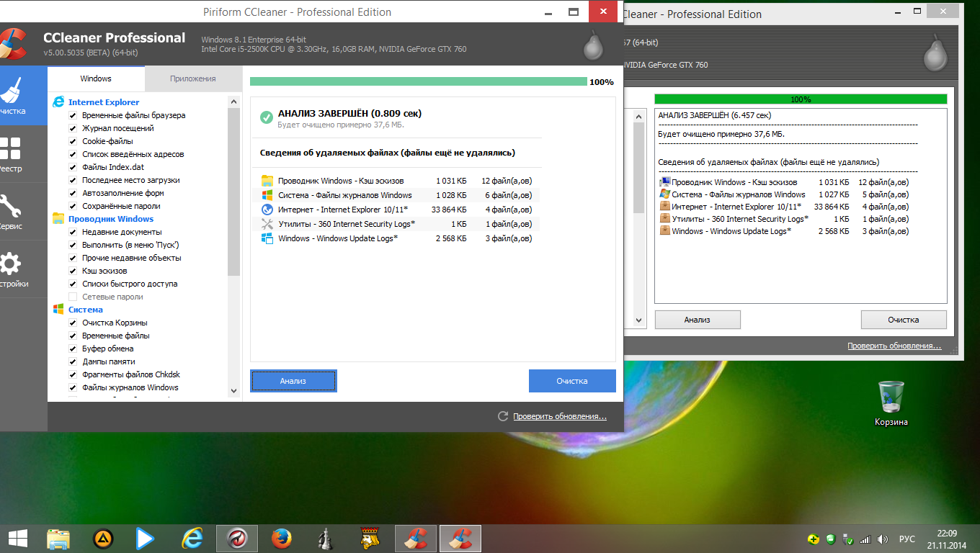Click the РУС input language indicator
The height and width of the screenshot is (553, 980).
click(907, 539)
